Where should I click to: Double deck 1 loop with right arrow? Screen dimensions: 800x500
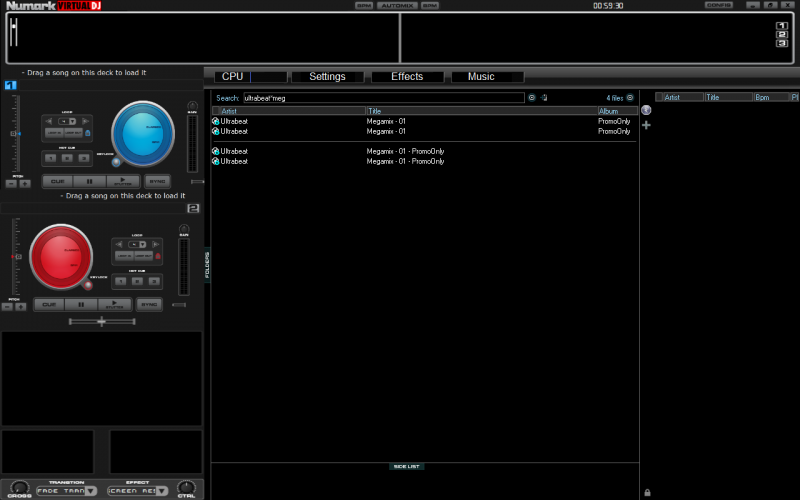click(85, 121)
